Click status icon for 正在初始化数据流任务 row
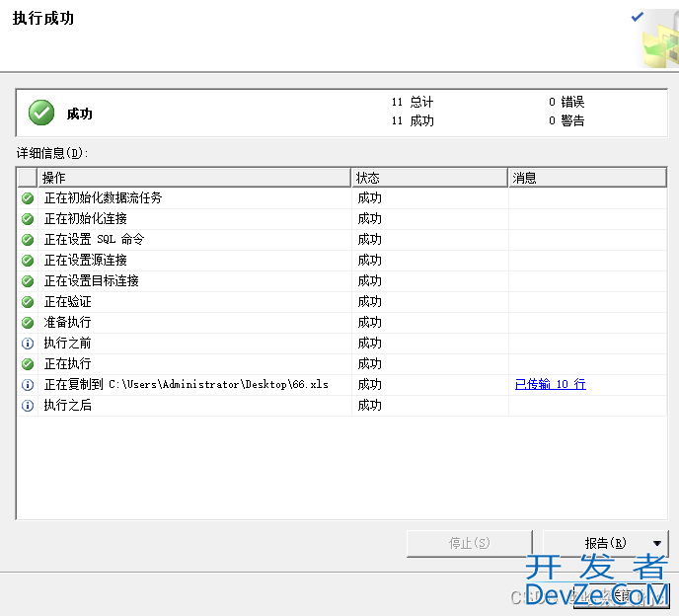679x616 pixels. coord(28,198)
